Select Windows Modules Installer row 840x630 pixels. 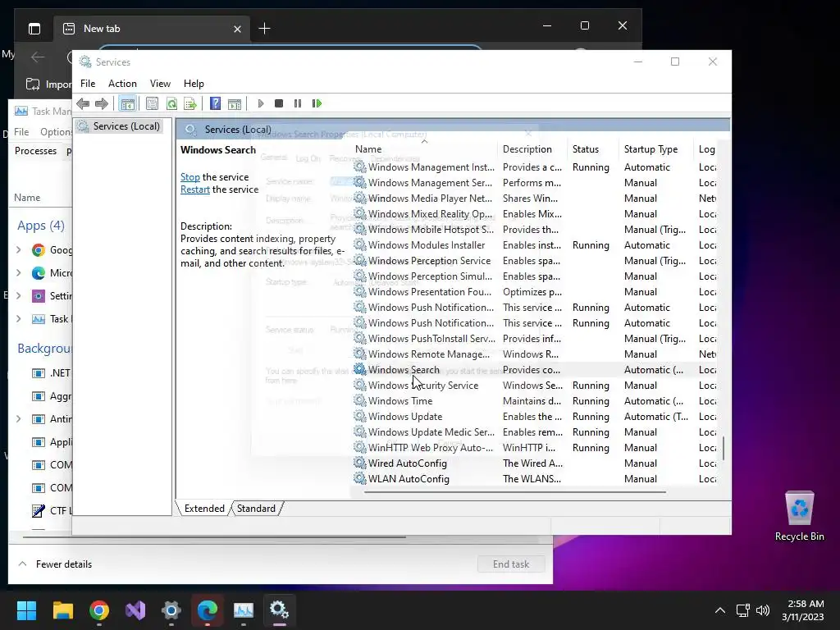pyautogui.click(x=534, y=244)
